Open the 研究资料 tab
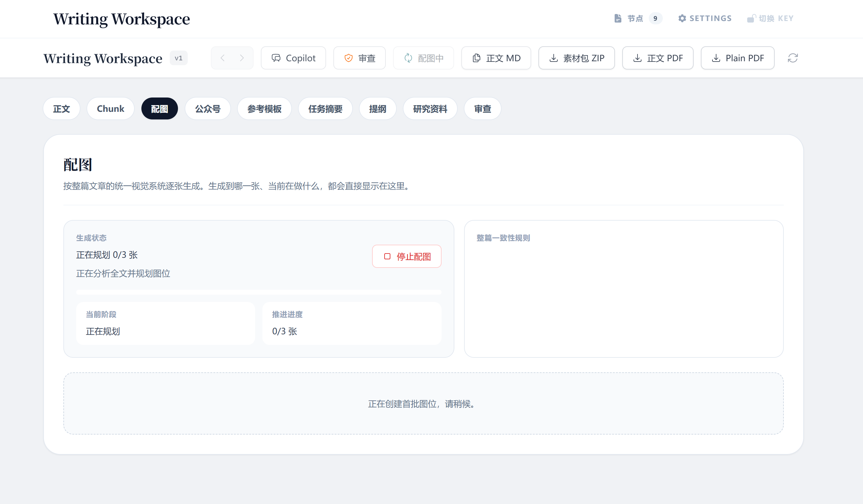863x504 pixels. pyautogui.click(x=430, y=109)
